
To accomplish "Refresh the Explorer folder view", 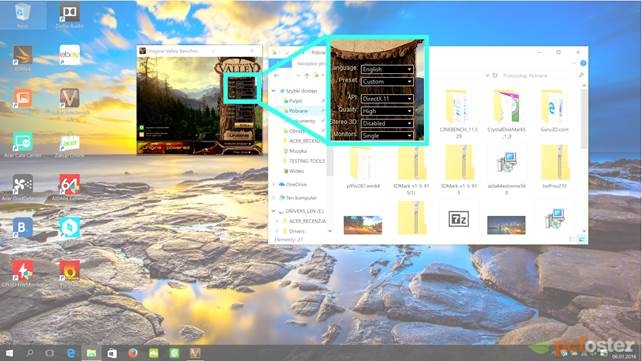I will pos(495,76).
